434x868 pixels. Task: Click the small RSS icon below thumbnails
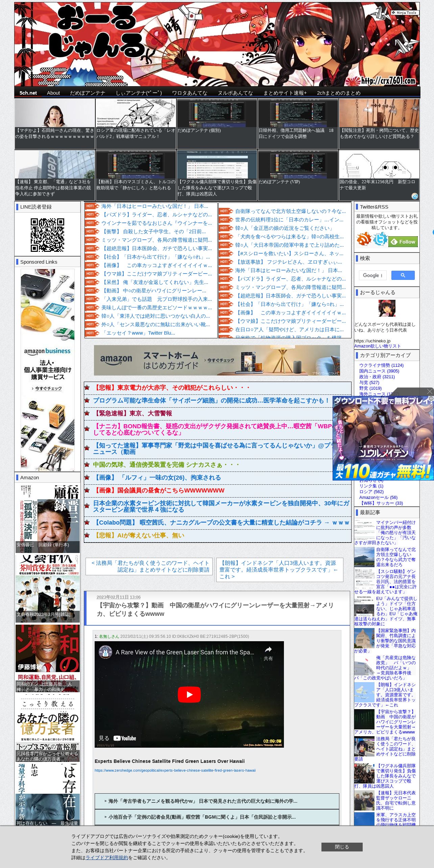pyautogui.click(x=415, y=196)
